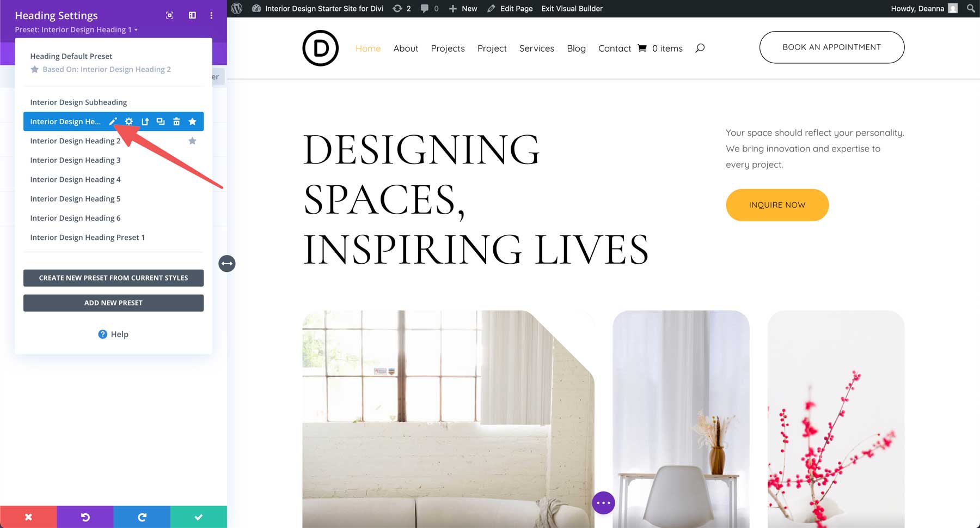Set Interior Design Heading 2 as default via star
This screenshot has width=980, height=528.
pyautogui.click(x=192, y=141)
